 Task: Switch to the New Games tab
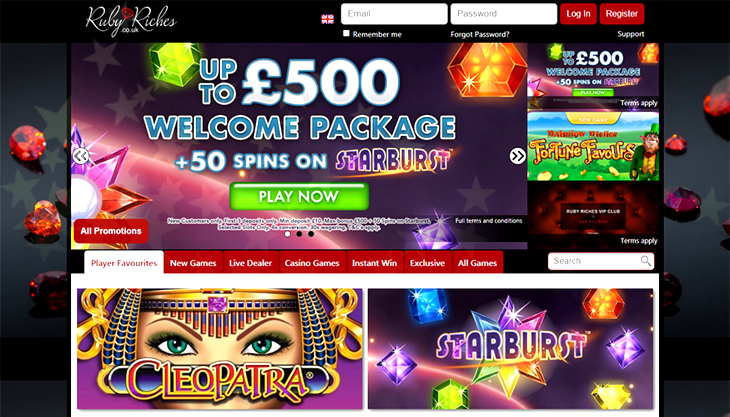pyautogui.click(x=193, y=262)
